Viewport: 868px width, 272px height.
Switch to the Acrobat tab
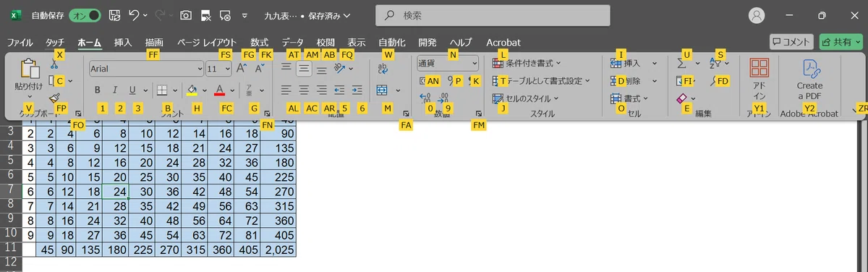pyautogui.click(x=503, y=42)
